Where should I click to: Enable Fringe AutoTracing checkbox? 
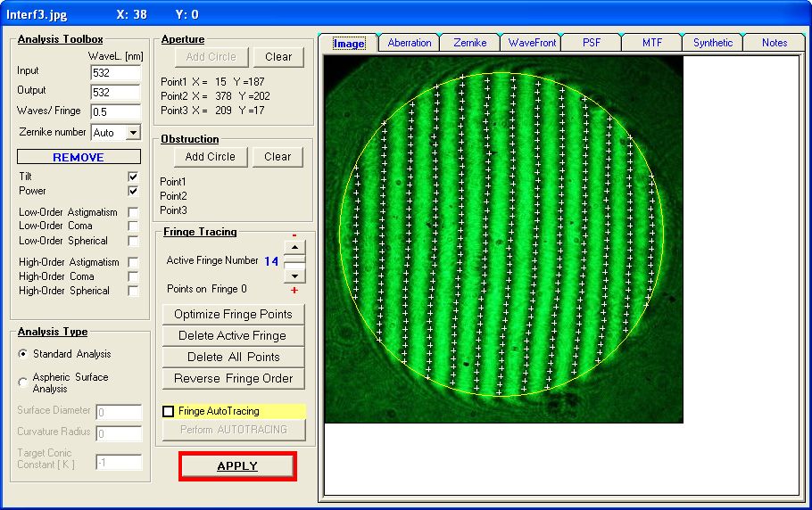168,411
